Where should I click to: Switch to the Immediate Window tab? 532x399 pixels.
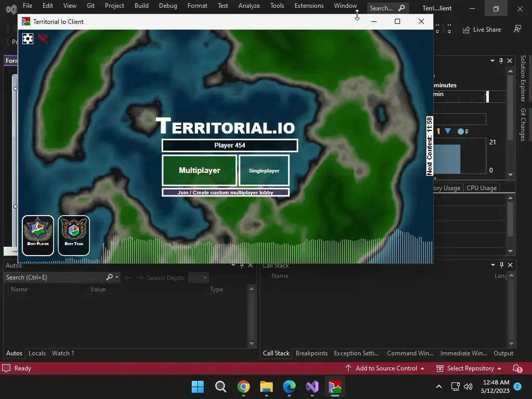click(x=463, y=353)
